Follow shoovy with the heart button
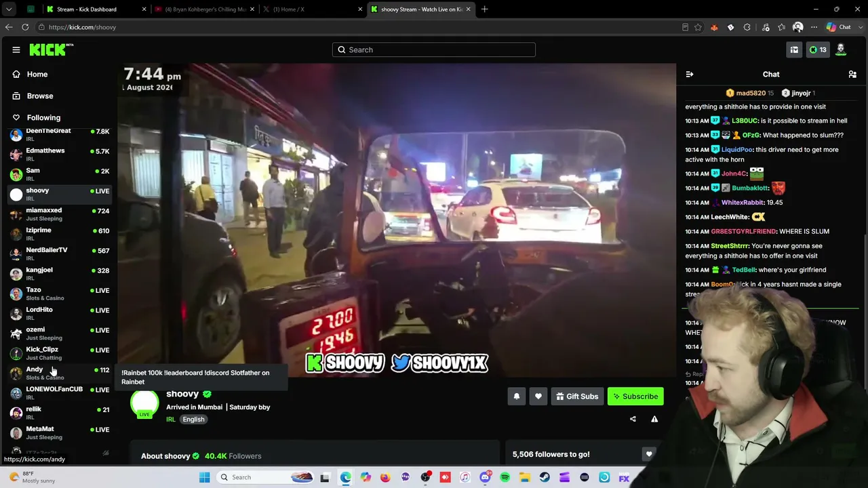Screen dimensions: 868x488 [538, 396]
